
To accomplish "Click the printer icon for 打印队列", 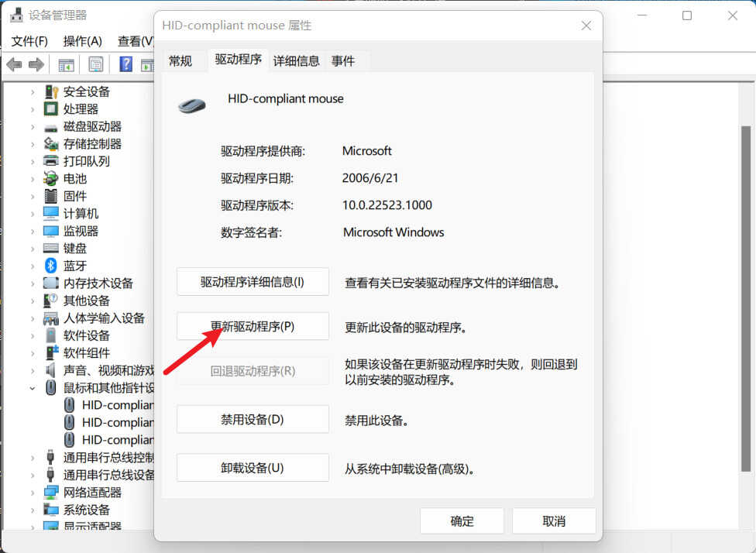I will 51,161.
